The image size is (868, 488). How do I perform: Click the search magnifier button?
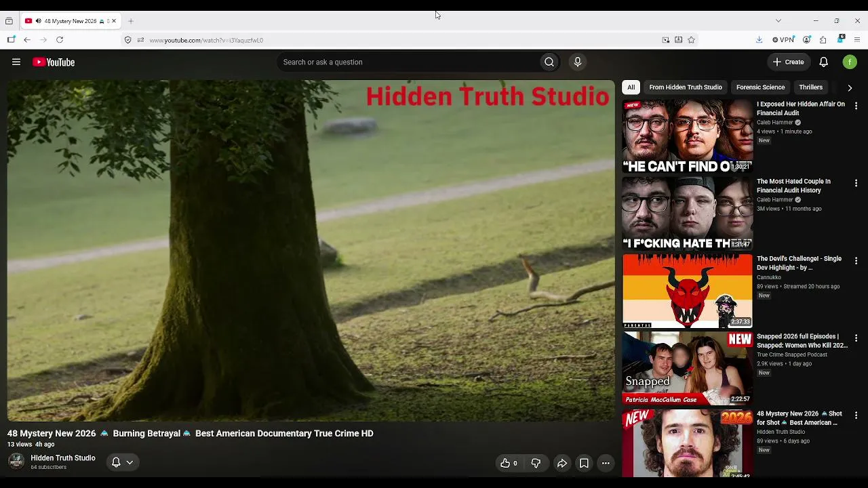[x=549, y=62]
